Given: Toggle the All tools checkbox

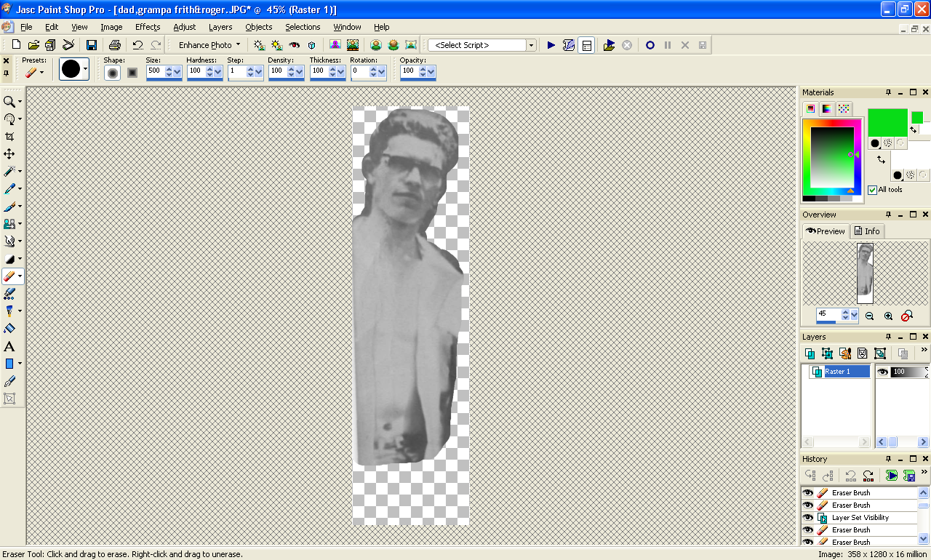Looking at the screenshot, I should 872,190.
